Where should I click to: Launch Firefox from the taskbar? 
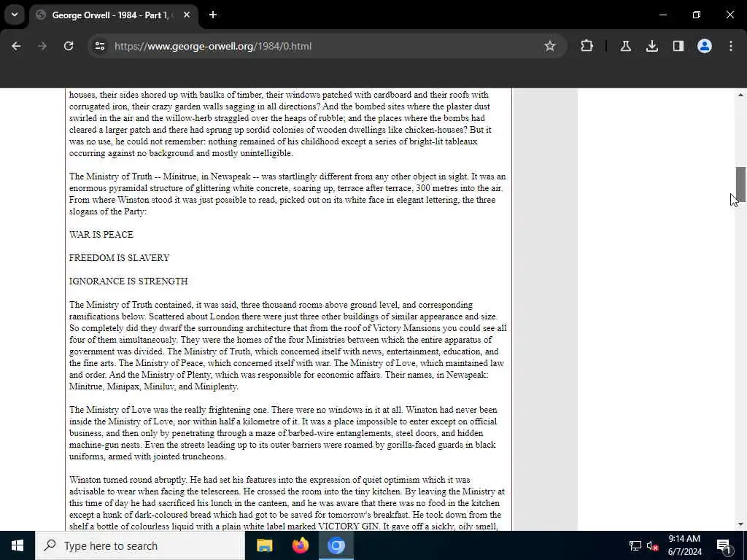coord(300,545)
